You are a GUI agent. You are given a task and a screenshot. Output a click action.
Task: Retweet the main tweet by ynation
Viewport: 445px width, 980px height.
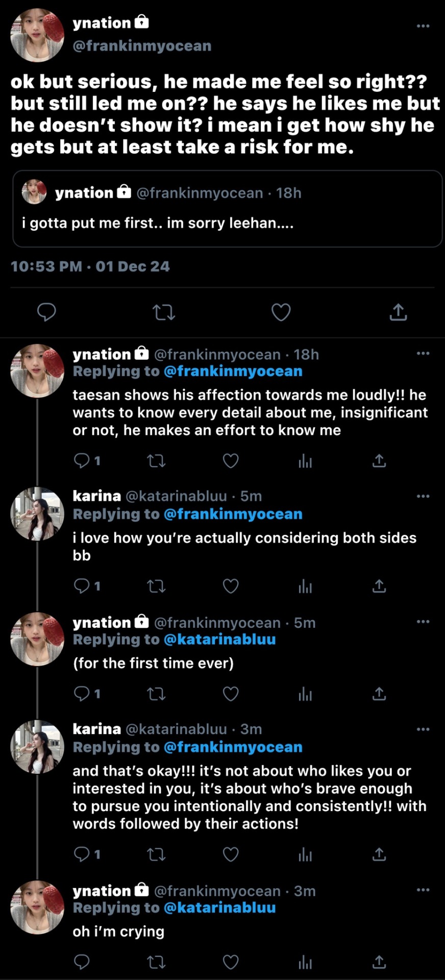click(164, 312)
